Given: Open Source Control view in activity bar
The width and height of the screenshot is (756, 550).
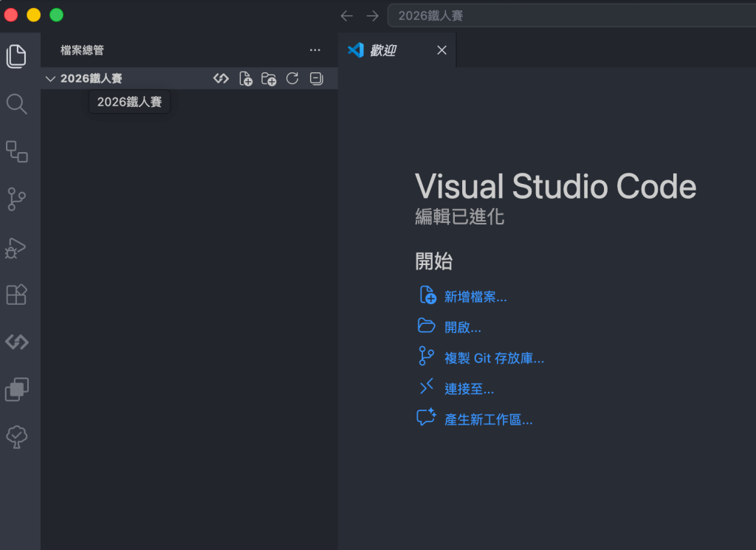Looking at the screenshot, I should click(16, 199).
